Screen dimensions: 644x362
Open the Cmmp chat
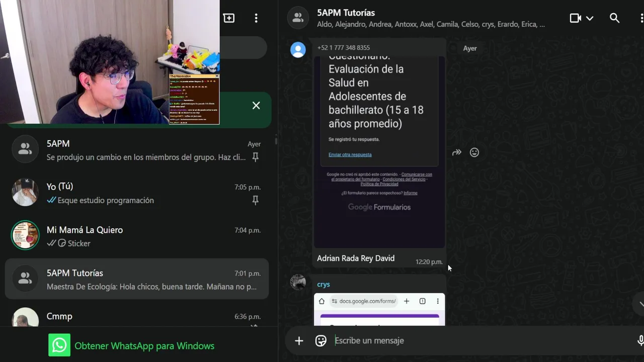137,316
